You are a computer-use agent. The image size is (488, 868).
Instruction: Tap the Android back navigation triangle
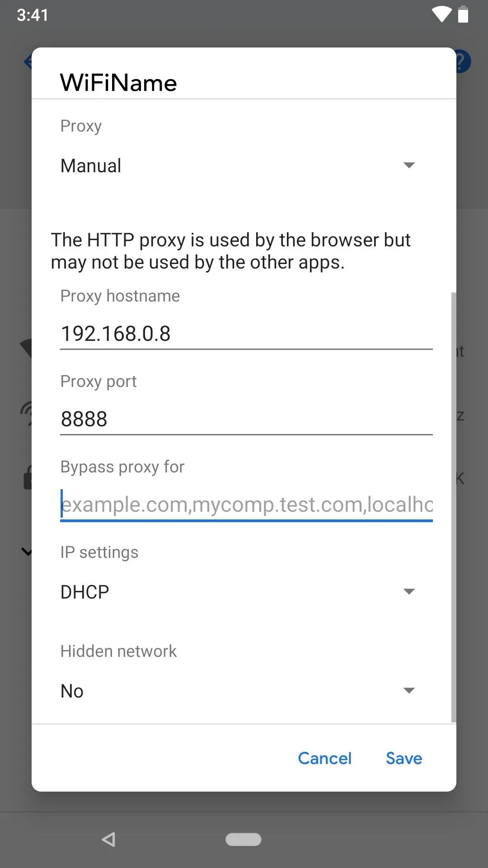(109, 840)
